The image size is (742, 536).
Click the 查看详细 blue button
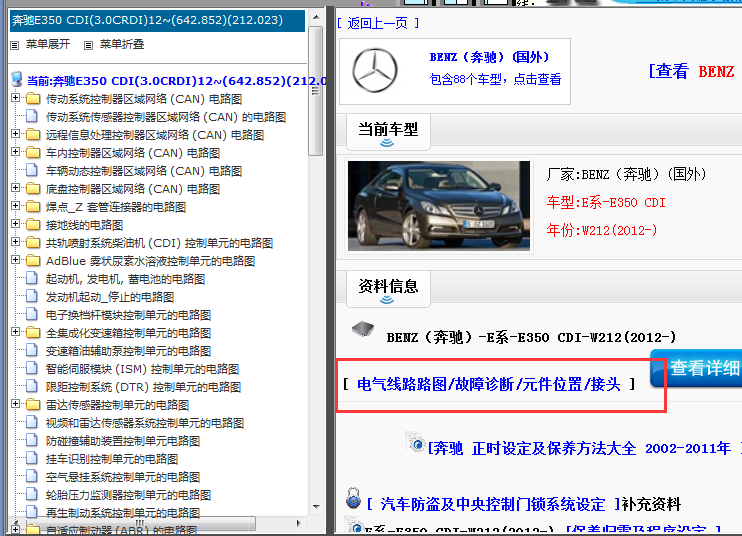click(x=696, y=369)
